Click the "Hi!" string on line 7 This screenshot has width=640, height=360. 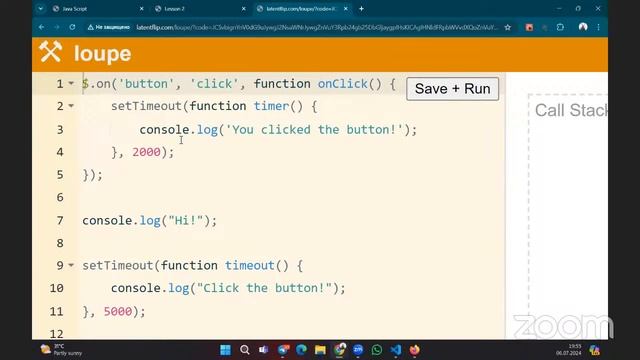pyautogui.click(x=186, y=221)
